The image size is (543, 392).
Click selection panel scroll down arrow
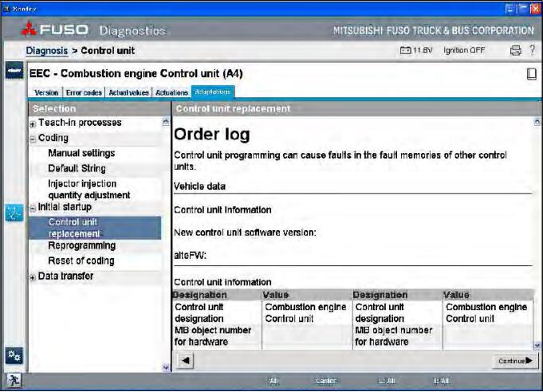click(166, 367)
